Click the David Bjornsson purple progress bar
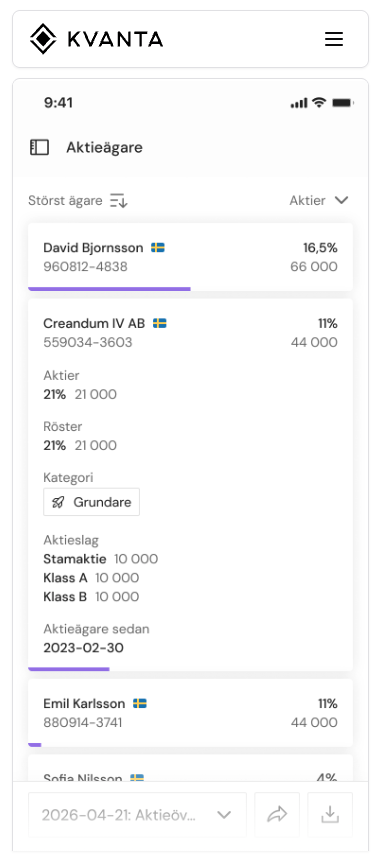This screenshot has width=383, height=864. (109, 288)
